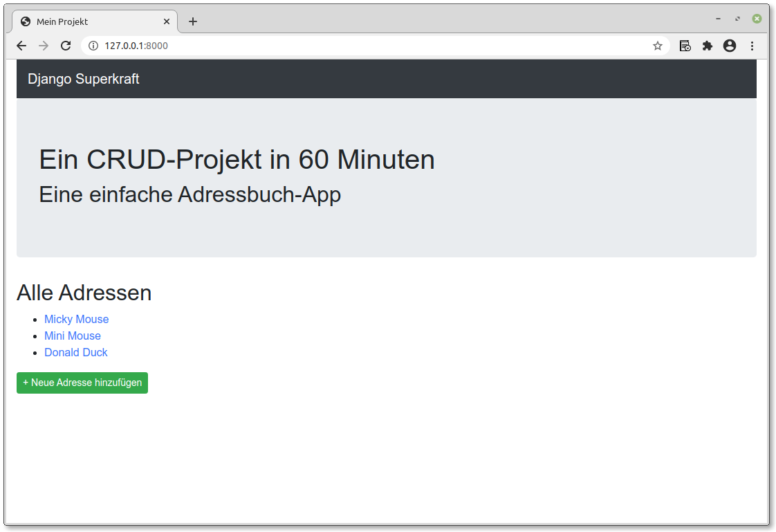Viewport: 776px width, 532px height.
Task: Open the Micky Mouse address entry
Action: (x=77, y=319)
